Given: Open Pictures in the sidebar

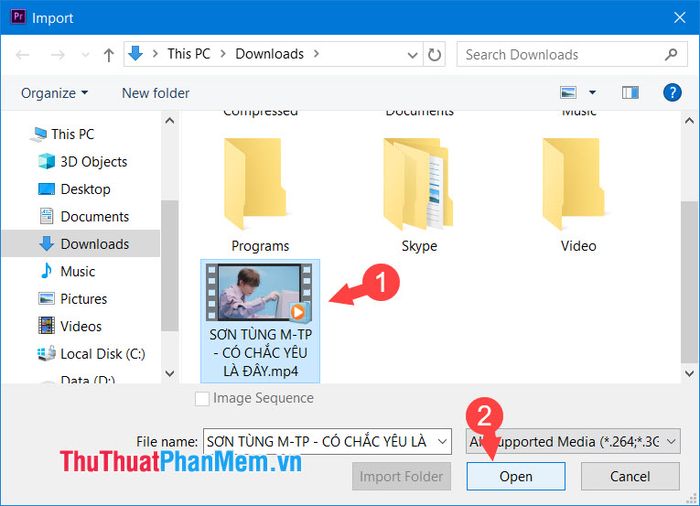Looking at the screenshot, I should tap(83, 299).
